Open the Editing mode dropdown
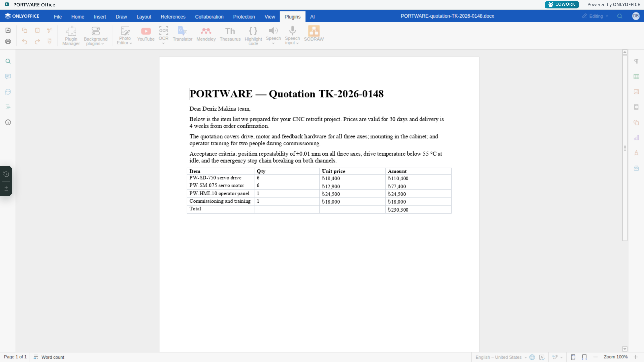This screenshot has height=362, width=644. click(x=595, y=16)
